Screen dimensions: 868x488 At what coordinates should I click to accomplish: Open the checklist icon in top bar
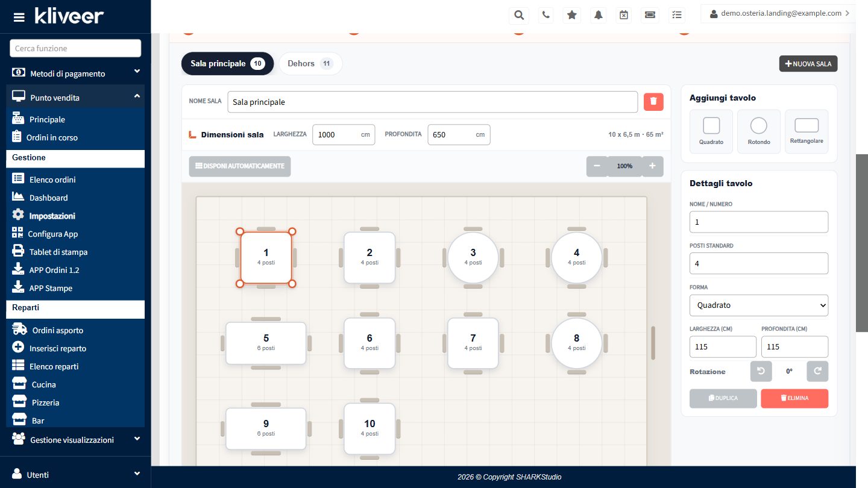click(x=677, y=14)
